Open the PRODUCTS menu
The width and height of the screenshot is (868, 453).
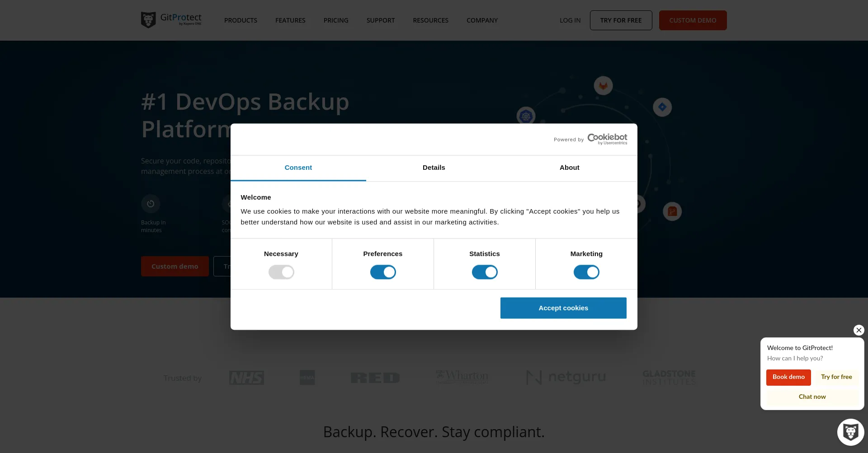(x=241, y=20)
